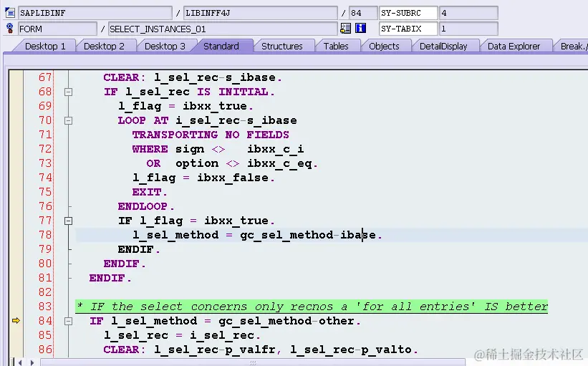Click 'TRANSPORTING NO FIELDS' on line 71
The width and height of the screenshot is (588, 366).
211,135
